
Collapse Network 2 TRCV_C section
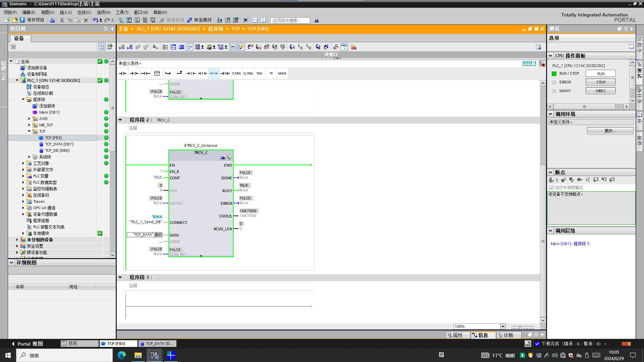120,120
